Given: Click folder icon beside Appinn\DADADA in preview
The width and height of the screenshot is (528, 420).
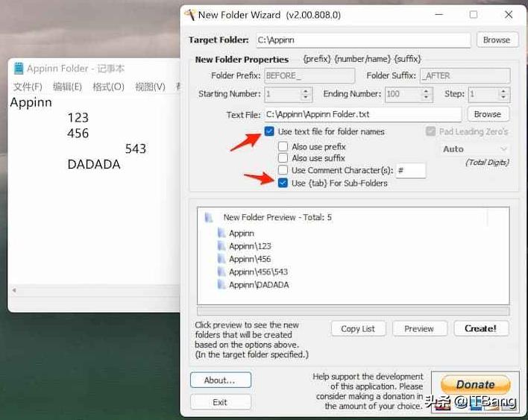Looking at the screenshot, I should tap(221, 285).
